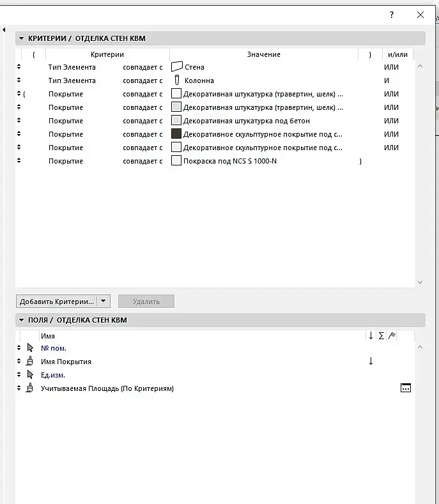The height and width of the screenshot is (504, 439).
Task: Click the flag header icon in fields
Action: [x=392, y=335]
